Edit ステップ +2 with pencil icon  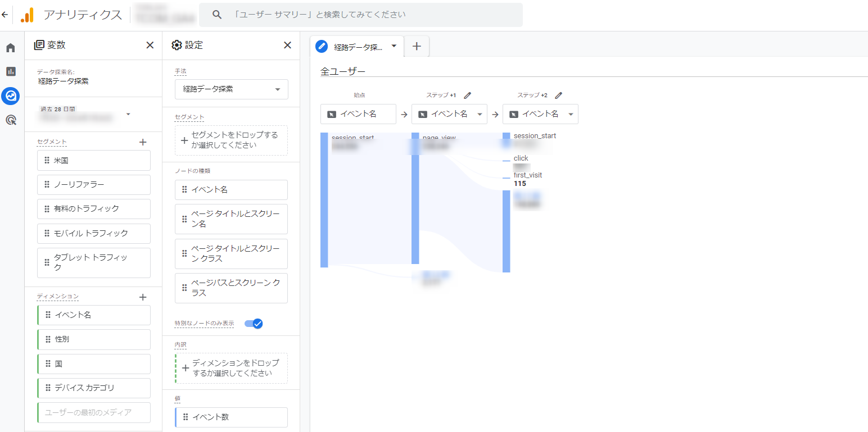(x=558, y=96)
